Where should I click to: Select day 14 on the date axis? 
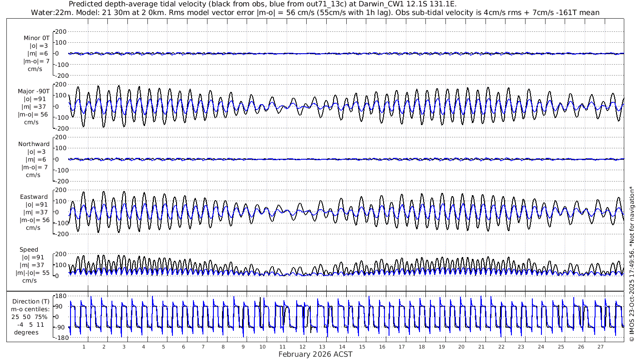point(342,347)
